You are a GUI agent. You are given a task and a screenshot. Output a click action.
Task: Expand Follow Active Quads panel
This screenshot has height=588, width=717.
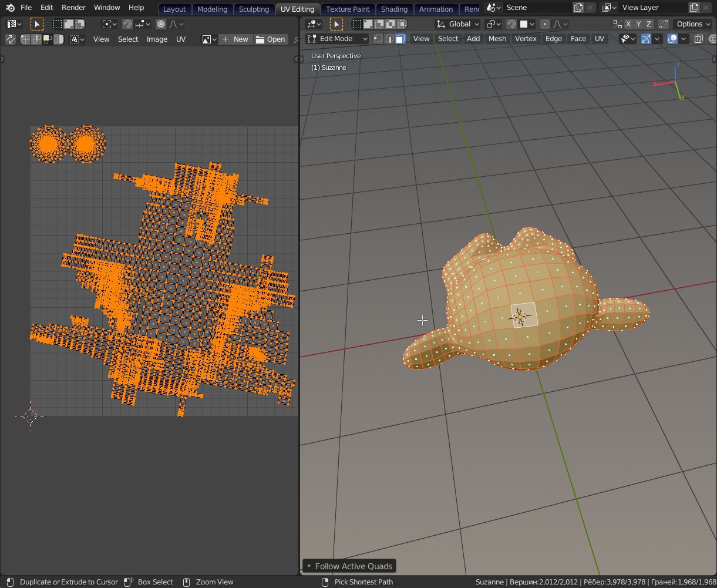click(349, 566)
